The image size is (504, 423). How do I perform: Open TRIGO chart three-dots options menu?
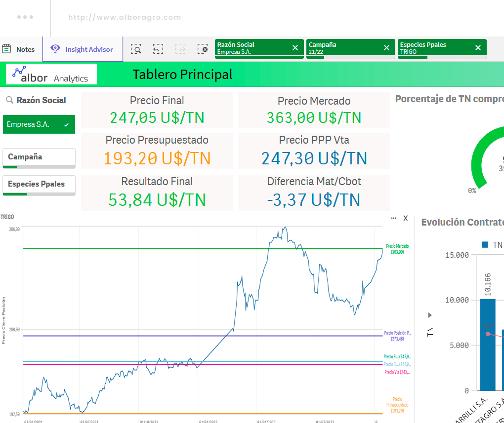click(394, 218)
